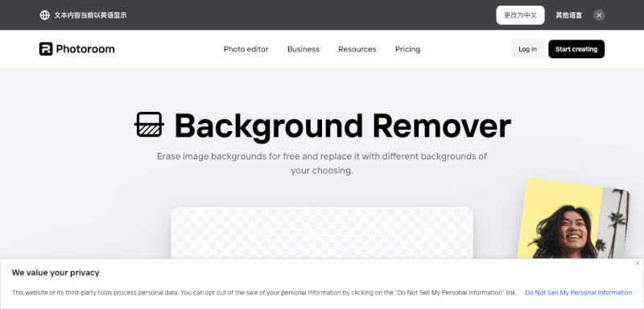
Task: Go to the Pricing page
Action: coord(407,49)
